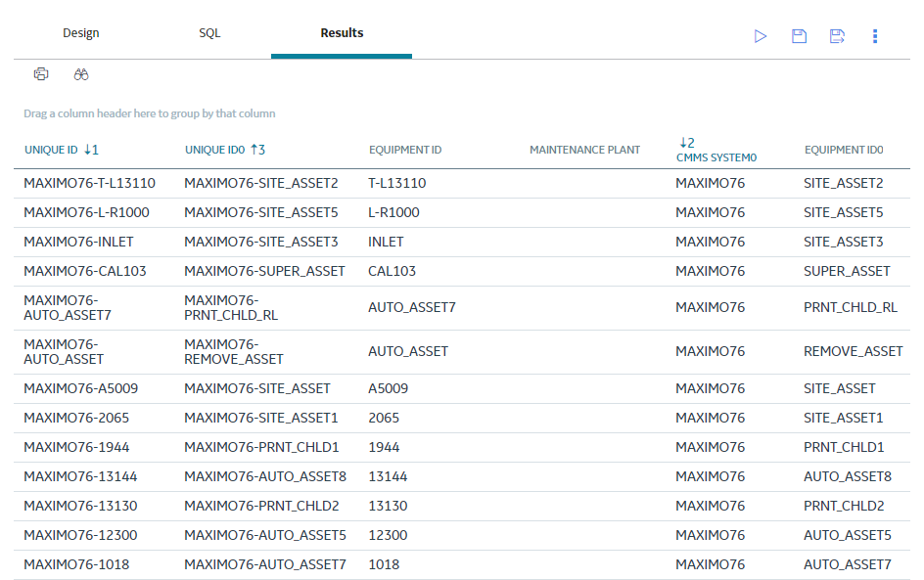This screenshot has width=924, height=580.
Task: Click MAXIMO76 in the CAL103 row
Action: (710, 272)
